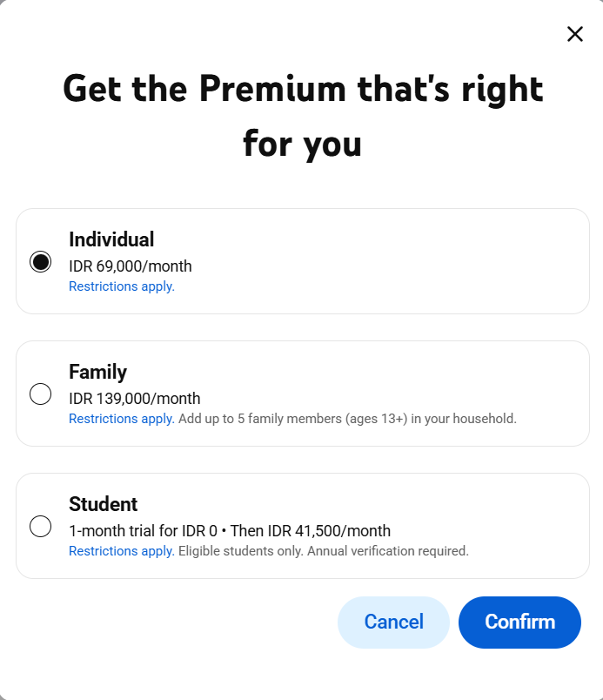The width and height of the screenshot is (603, 700).
Task: Pick the Student plan radio button
Action: (x=40, y=526)
